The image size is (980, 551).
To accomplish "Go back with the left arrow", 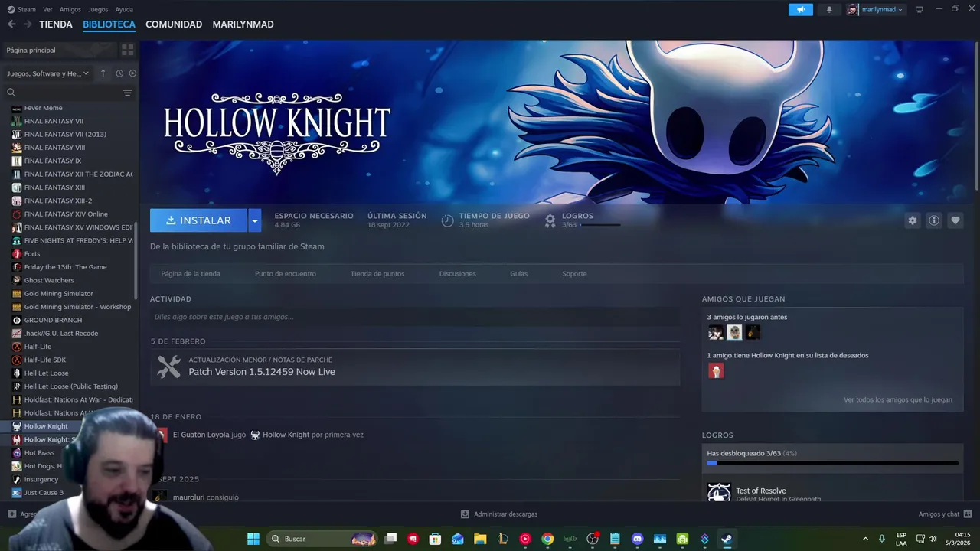I will click(x=11, y=24).
